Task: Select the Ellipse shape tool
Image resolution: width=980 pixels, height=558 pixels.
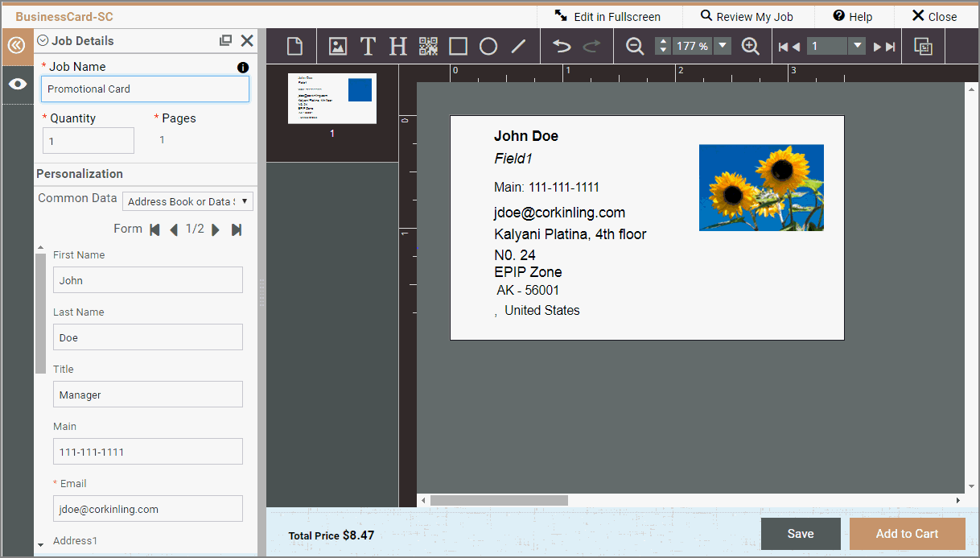Action: [x=488, y=47]
